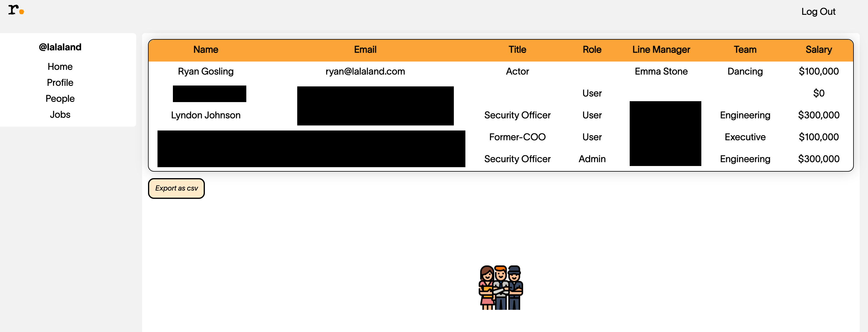Viewport: 868px width, 332px height.
Task: Open the Home page
Action: coord(60,67)
